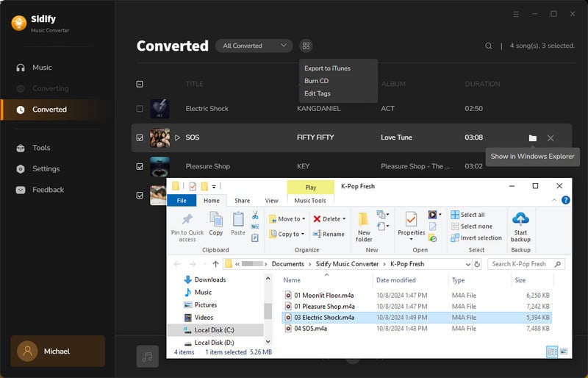Click Select all in Explorer ribbon
This screenshot has width=588, height=378.
[467, 215]
